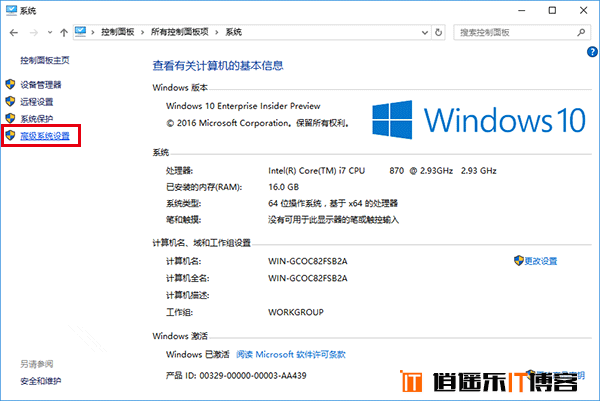Refresh the page with the refresh button
The width and height of the screenshot is (600, 401).
[439, 33]
